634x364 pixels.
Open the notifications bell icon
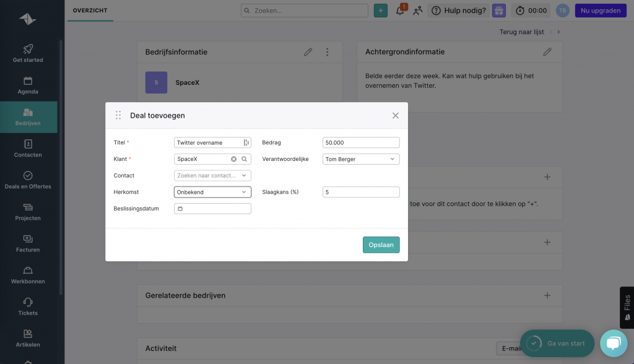(400, 11)
